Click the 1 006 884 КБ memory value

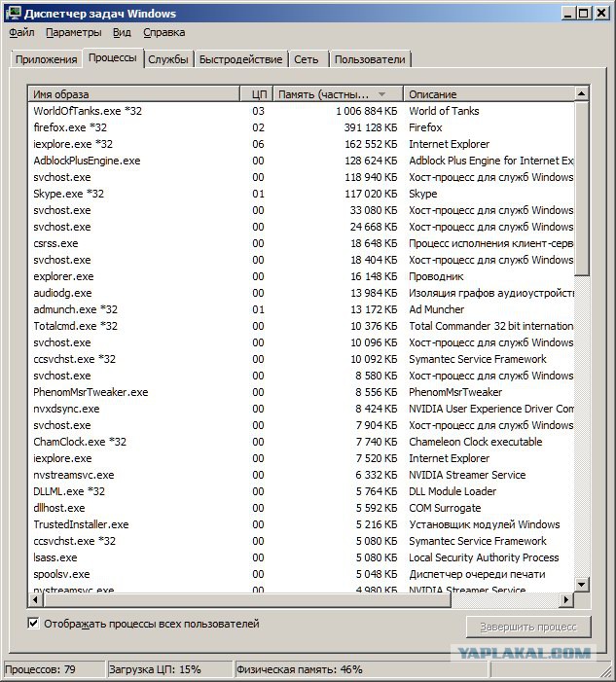click(366, 111)
